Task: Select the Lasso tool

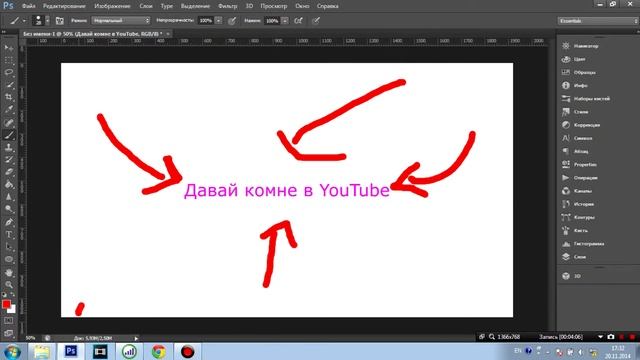Action: coord(9,73)
